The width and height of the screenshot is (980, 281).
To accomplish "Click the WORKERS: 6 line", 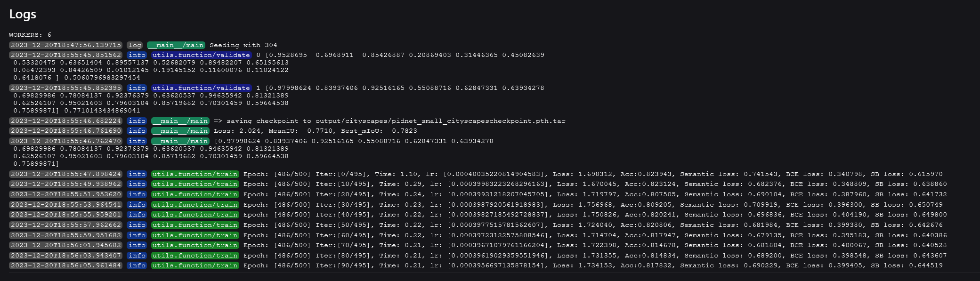I will [x=30, y=35].
